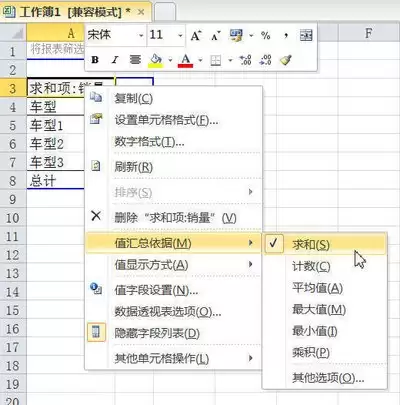Click the select-all corner box

click(x=13, y=33)
